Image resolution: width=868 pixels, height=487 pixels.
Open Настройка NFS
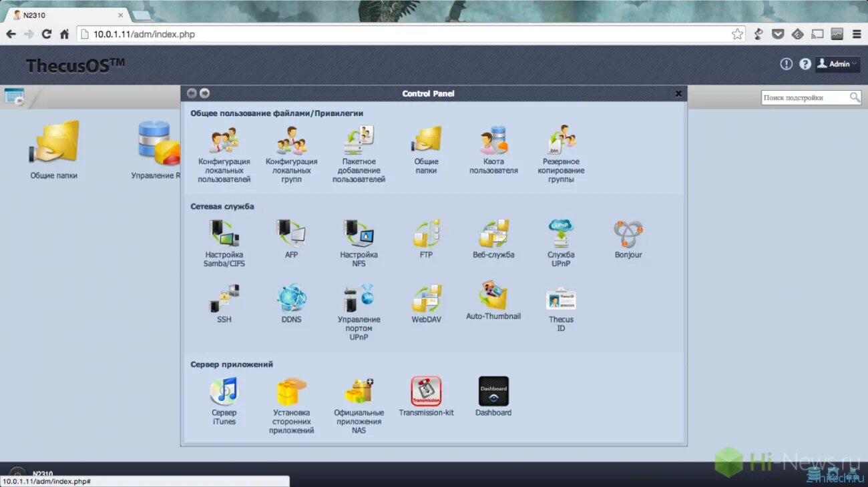click(359, 243)
